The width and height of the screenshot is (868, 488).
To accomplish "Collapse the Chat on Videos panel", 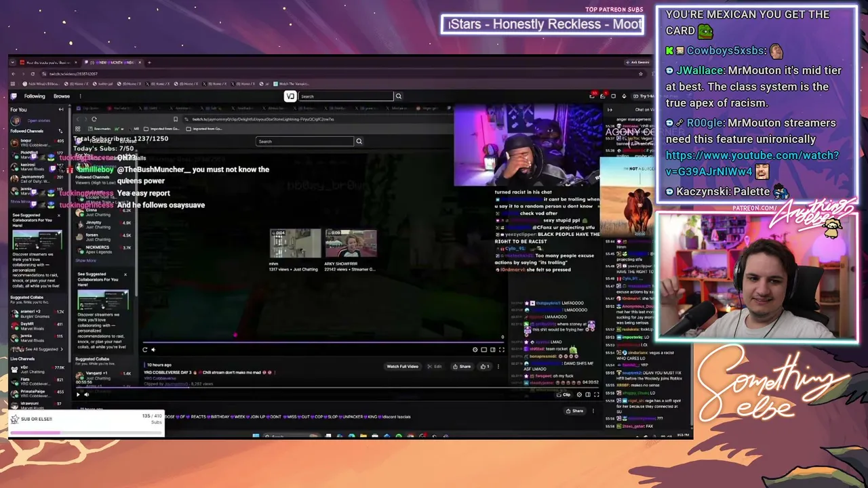I will pyautogui.click(x=610, y=110).
